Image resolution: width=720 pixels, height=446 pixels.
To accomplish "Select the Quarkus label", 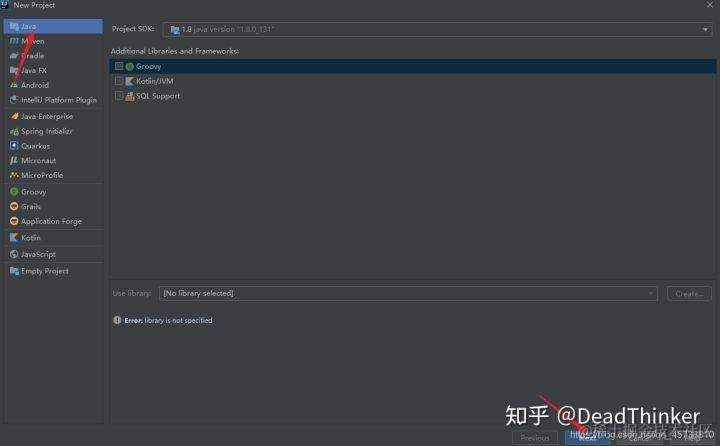I will coord(35,146).
